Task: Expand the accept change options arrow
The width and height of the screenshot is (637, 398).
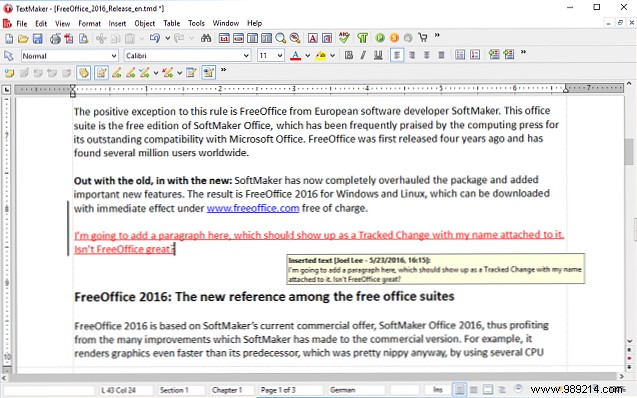Action: 156,74
